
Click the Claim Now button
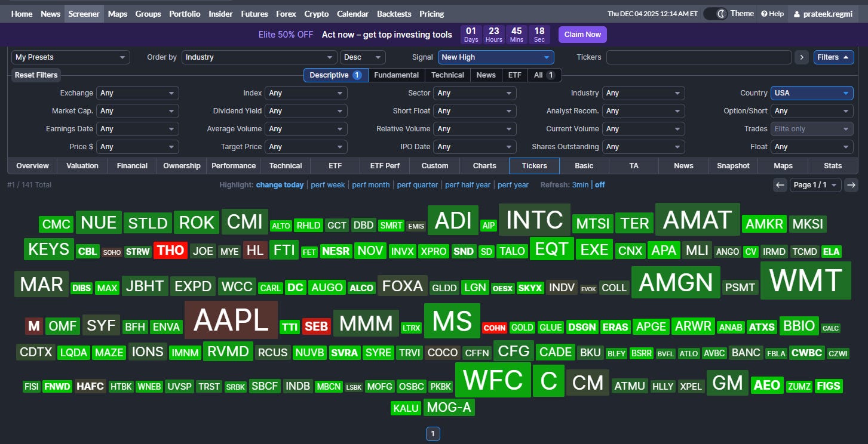(x=582, y=35)
